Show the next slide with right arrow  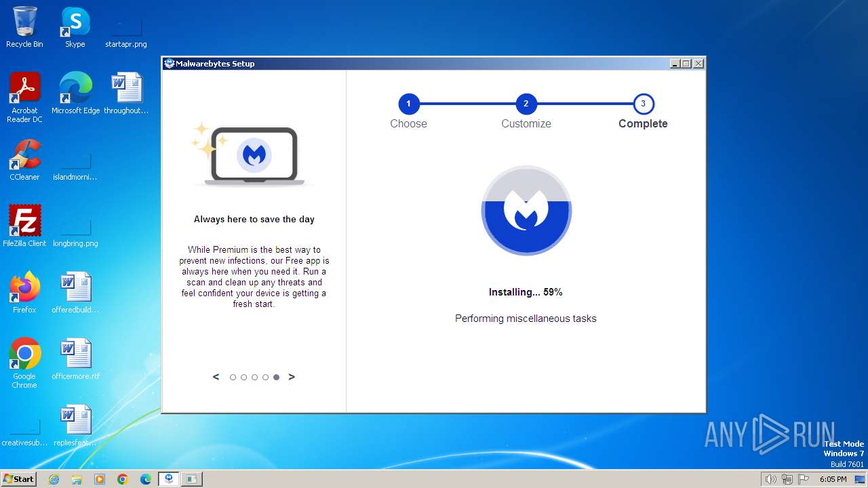tap(292, 377)
